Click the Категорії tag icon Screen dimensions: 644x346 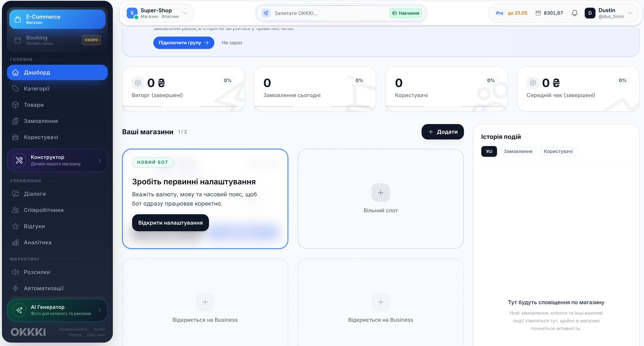pos(15,89)
